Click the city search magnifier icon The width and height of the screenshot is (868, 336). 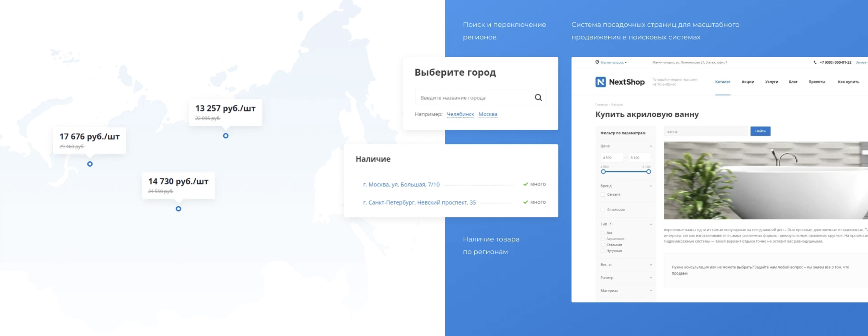538,98
